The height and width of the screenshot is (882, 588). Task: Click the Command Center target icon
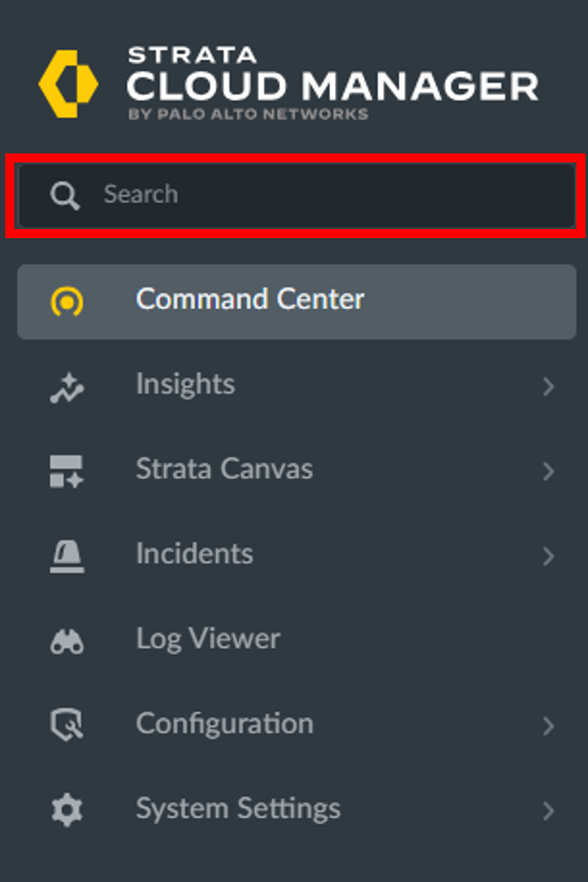(x=67, y=302)
